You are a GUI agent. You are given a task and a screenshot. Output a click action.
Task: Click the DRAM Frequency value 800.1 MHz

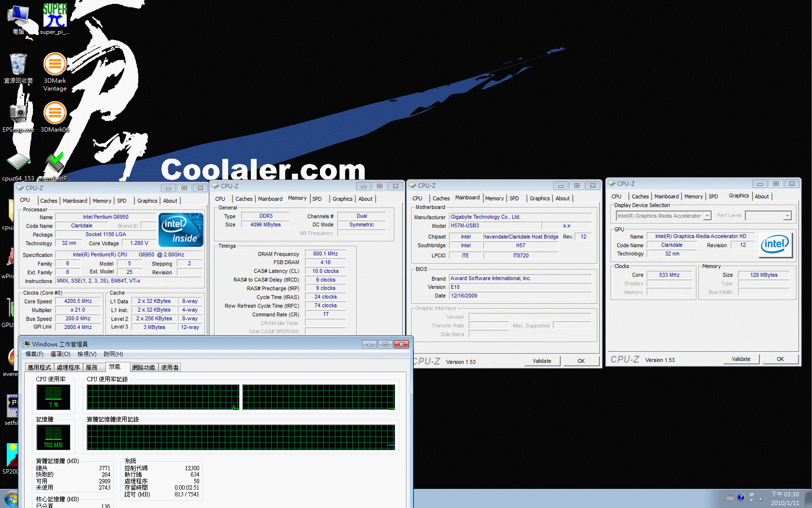pyautogui.click(x=325, y=254)
